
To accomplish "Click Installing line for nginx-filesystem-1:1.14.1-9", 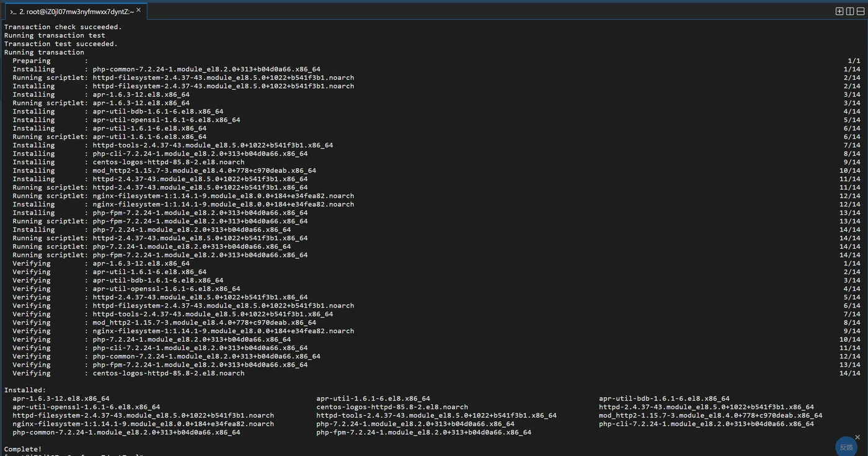I will [184, 204].
